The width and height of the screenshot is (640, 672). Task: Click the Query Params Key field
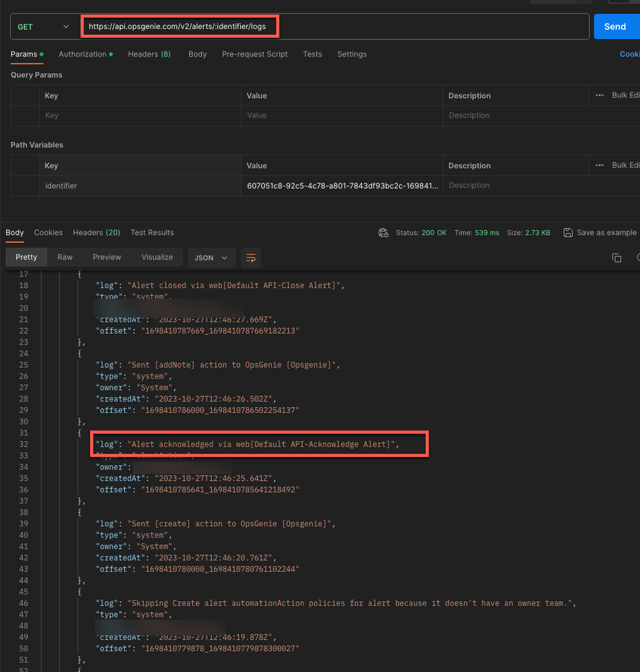140,116
